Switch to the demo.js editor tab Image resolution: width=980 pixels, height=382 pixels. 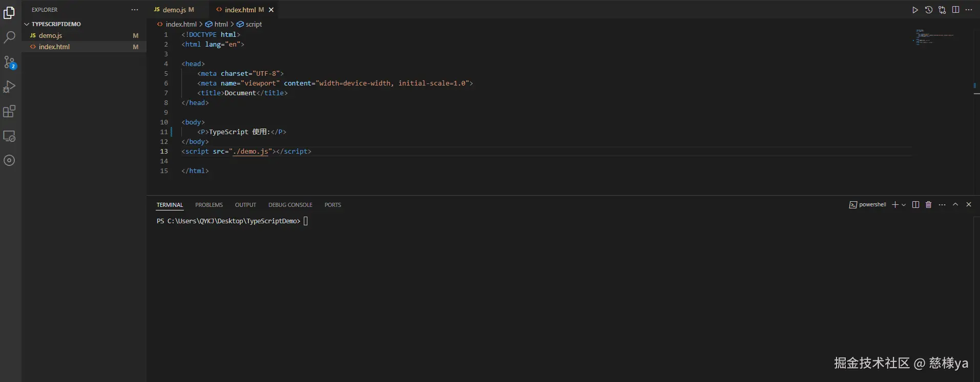(x=174, y=10)
